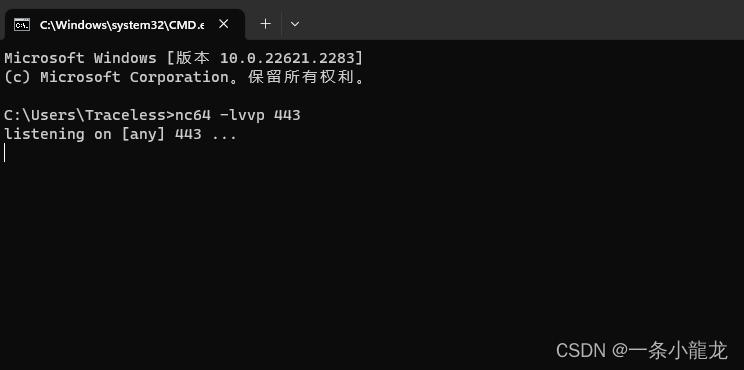
Task: Click empty title bar area beside dropdown
Action: [x=522, y=20]
